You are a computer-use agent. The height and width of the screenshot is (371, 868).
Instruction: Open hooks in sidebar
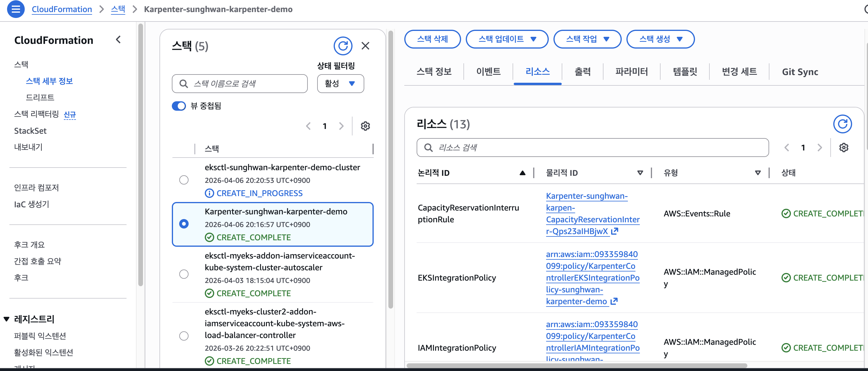[21, 278]
